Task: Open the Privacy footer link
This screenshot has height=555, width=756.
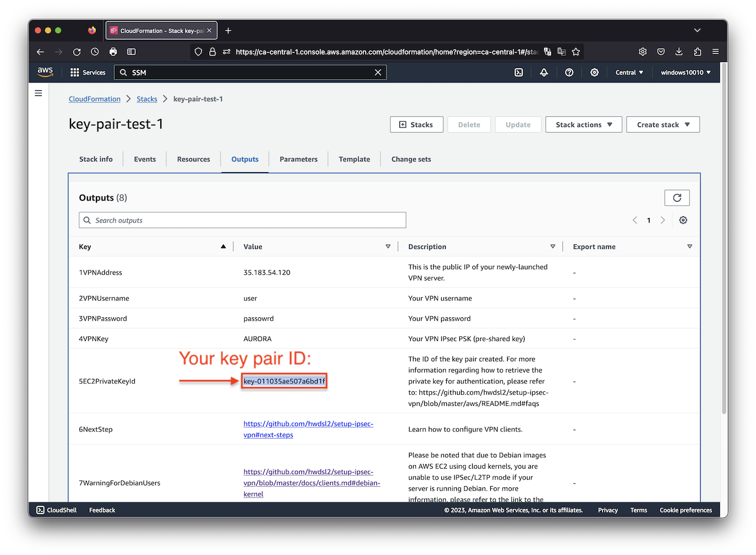Action: (x=608, y=510)
